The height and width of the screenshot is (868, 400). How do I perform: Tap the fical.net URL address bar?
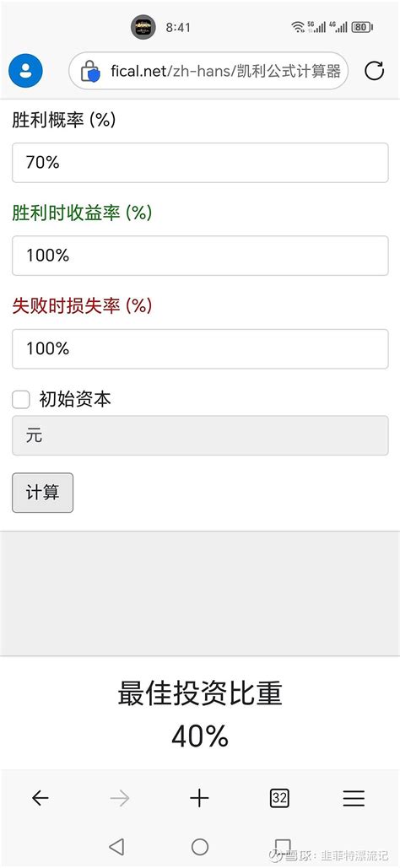(x=208, y=71)
